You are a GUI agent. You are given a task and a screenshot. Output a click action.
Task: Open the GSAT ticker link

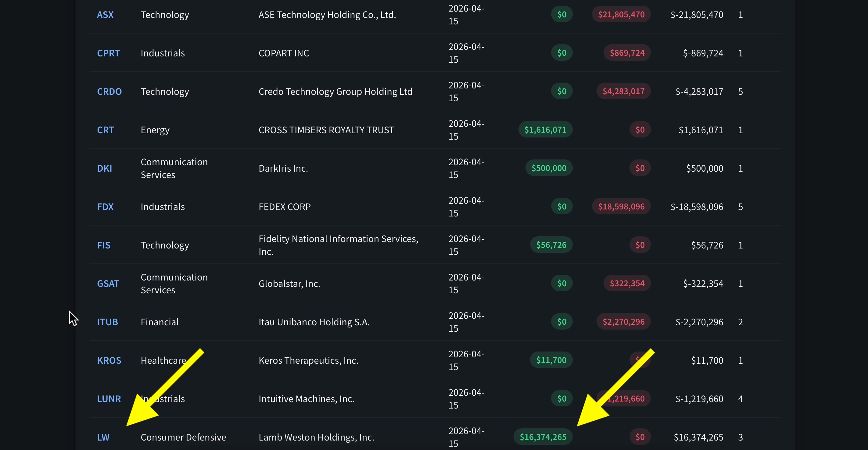(x=108, y=283)
